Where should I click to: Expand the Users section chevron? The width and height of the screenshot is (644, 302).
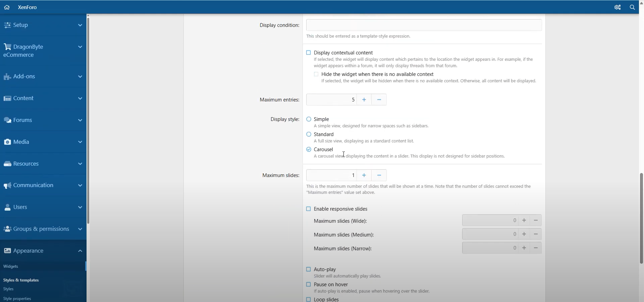click(80, 207)
